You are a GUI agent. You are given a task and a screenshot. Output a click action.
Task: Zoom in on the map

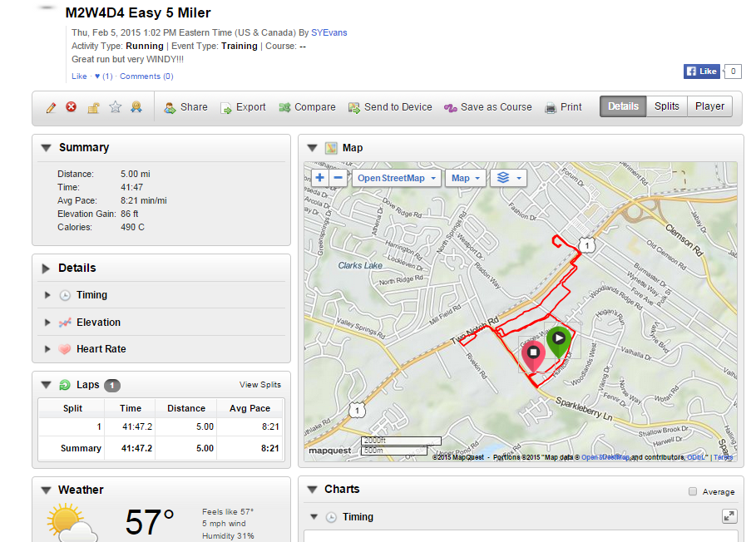point(319,178)
